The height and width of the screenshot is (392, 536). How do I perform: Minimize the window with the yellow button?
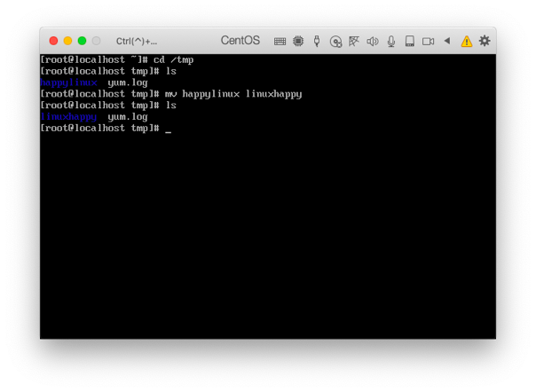click(x=67, y=41)
